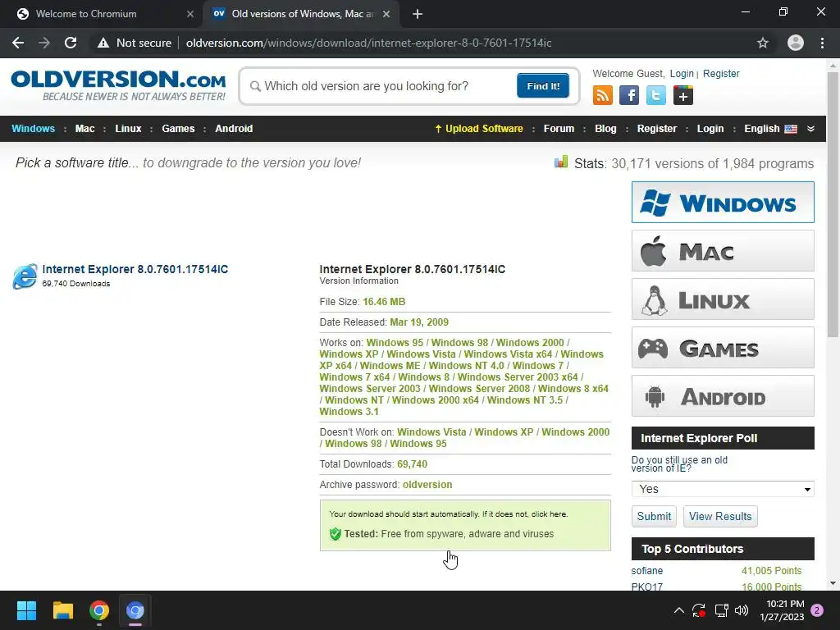Viewport: 840px width, 630px height.
Task: Click the OLDVERSION.COM logo
Action: 118,85
